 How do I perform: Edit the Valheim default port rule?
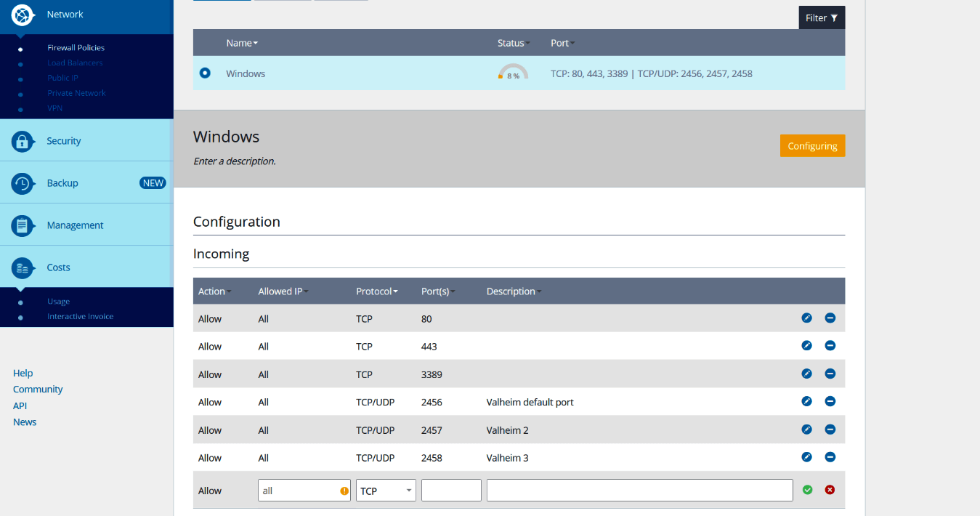click(x=806, y=401)
